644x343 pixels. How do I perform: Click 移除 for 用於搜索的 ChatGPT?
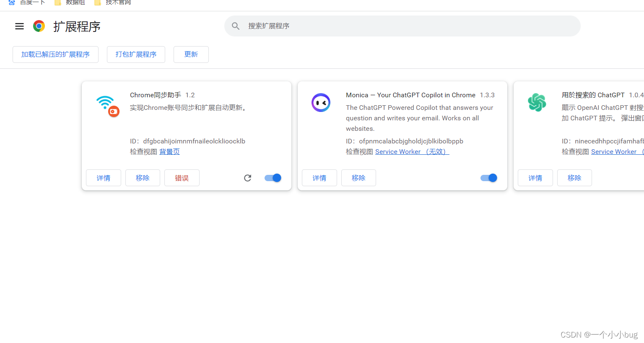click(574, 178)
